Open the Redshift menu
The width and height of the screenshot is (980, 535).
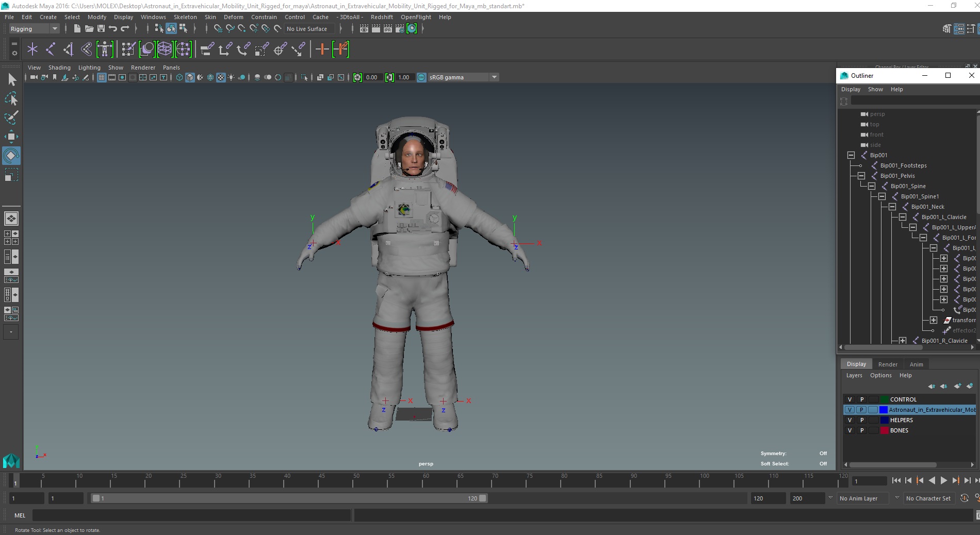[382, 17]
